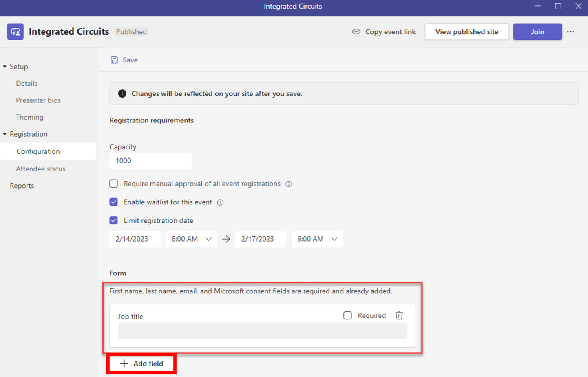Click View published site button

coord(467,32)
